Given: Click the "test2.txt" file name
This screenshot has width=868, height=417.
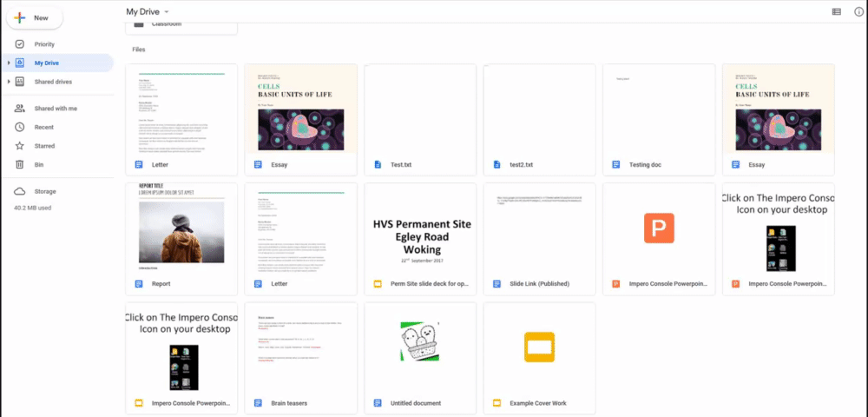Looking at the screenshot, I should 522,165.
